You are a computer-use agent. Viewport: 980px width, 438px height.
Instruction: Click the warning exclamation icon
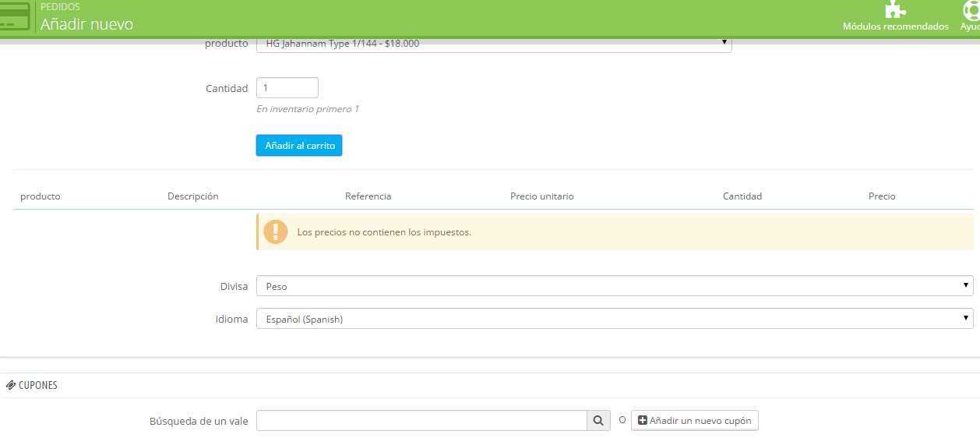click(x=275, y=232)
